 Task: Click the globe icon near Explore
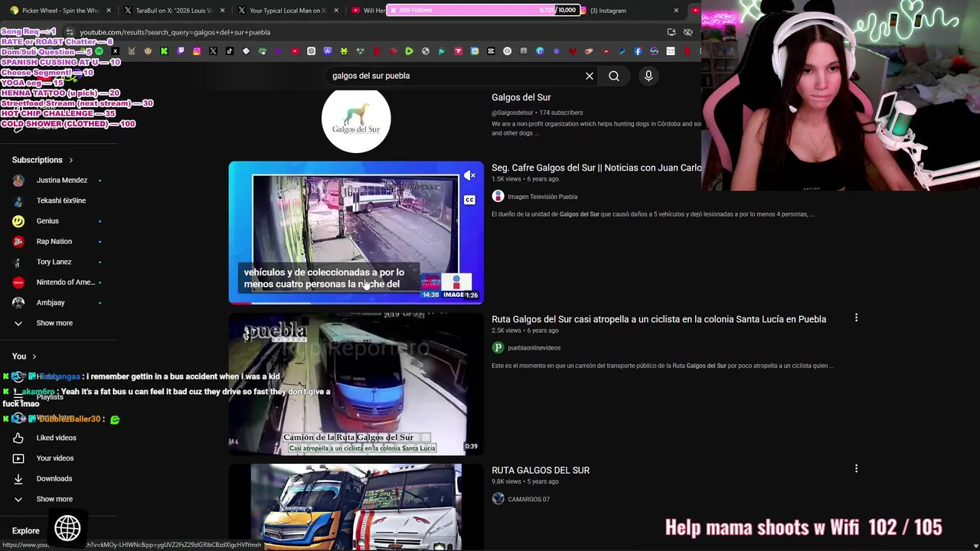[x=67, y=527]
